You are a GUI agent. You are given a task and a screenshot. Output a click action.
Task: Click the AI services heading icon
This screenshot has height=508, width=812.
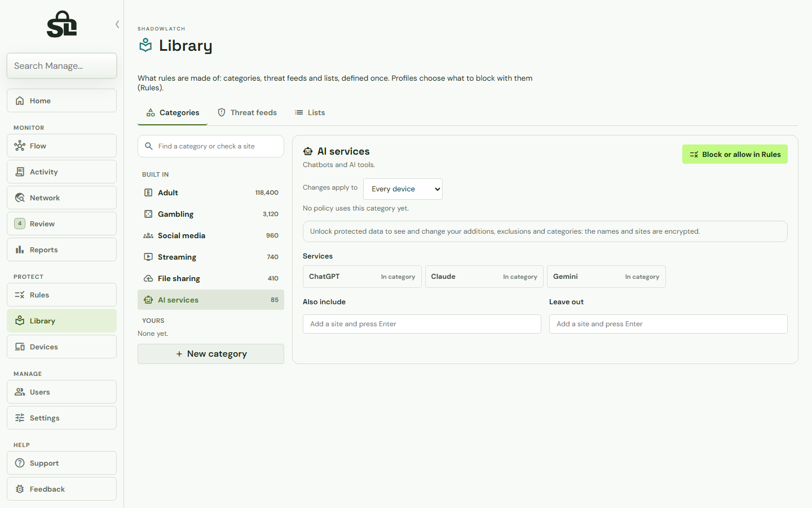pyautogui.click(x=308, y=151)
